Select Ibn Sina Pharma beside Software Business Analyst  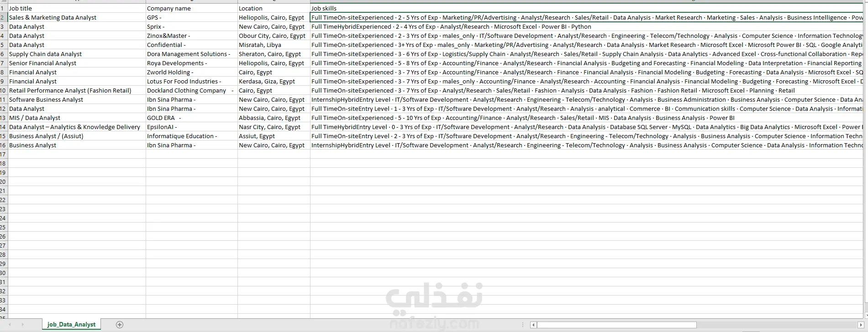[x=192, y=99]
